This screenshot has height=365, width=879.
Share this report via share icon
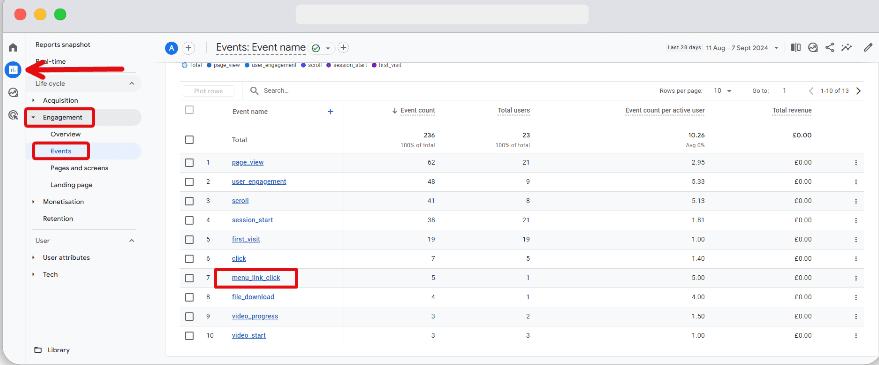tap(830, 48)
